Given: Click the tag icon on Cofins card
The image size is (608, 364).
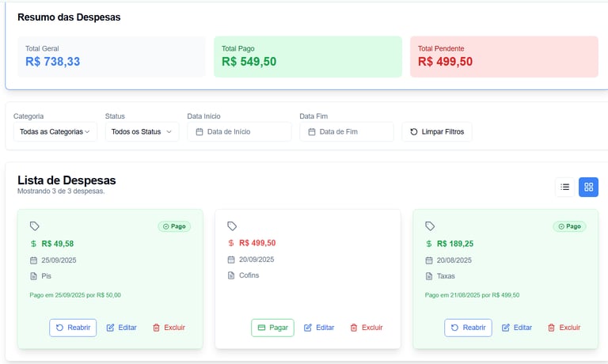Looking at the screenshot, I should [x=232, y=226].
